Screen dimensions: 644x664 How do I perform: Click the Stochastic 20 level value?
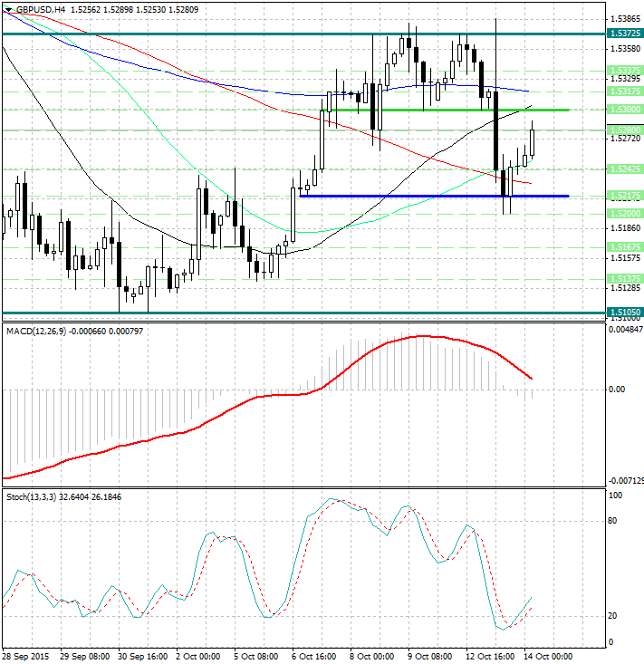pyautogui.click(x=612, y=616)
